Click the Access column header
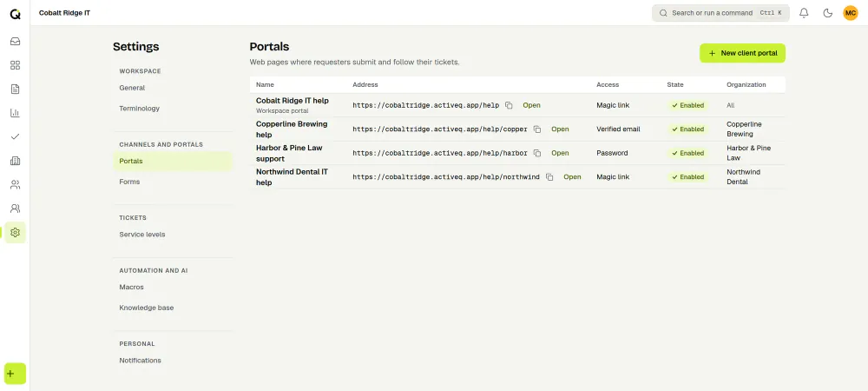Image resolution: width=868 pixels, height=391 pixels. pos(608,85)
